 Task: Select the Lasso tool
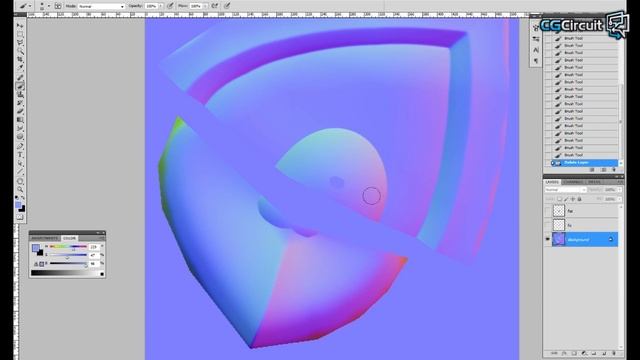20,43
